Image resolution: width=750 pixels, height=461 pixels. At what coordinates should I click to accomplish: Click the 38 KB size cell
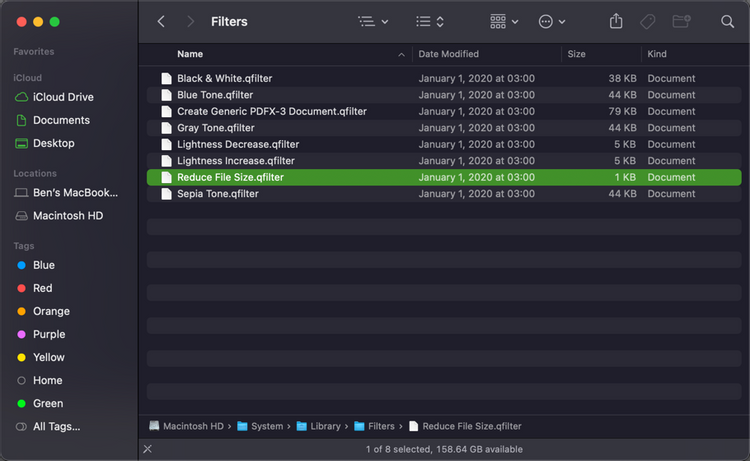[622, 78]
